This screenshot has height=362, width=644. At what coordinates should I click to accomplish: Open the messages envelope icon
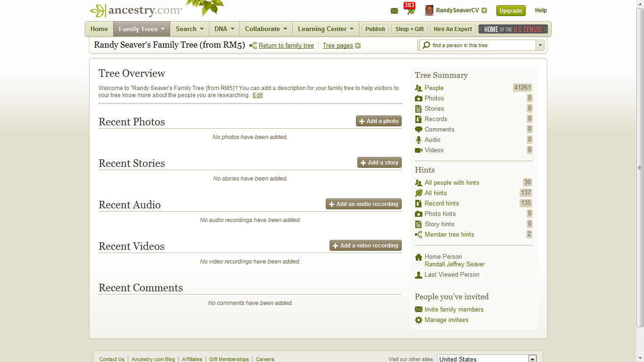395,11
